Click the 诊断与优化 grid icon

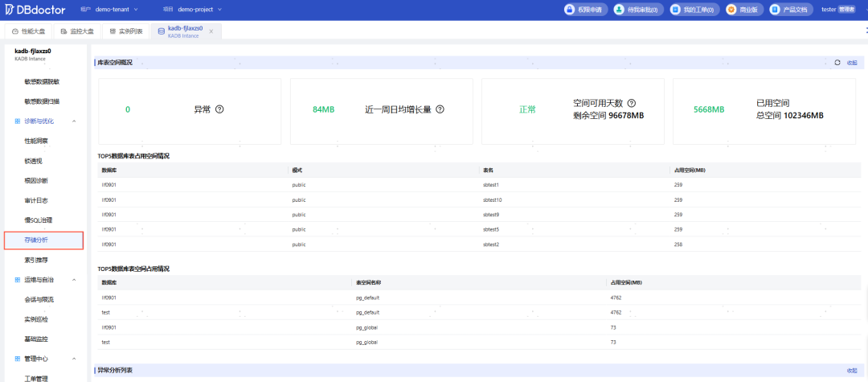(x=17, y=121)
